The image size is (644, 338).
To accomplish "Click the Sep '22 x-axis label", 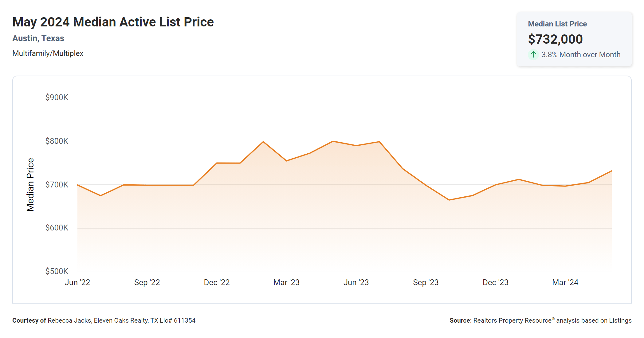I will (147, 282).
